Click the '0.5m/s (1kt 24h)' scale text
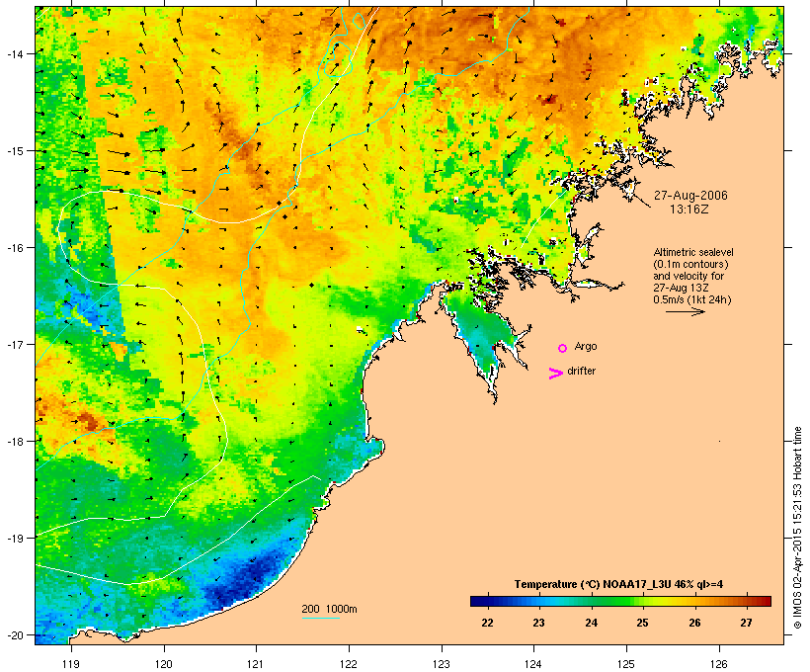 point(692,299)
